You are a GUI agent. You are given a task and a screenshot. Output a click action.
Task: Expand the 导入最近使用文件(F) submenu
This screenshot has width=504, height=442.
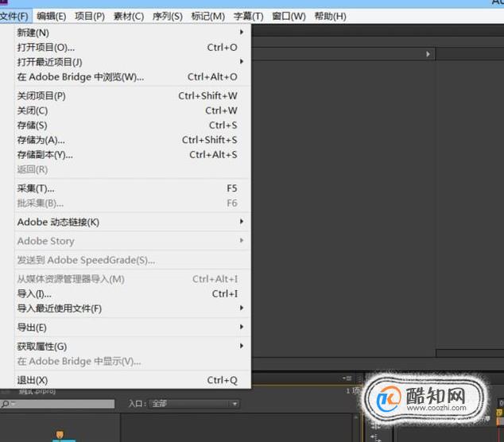coord(133,308)
